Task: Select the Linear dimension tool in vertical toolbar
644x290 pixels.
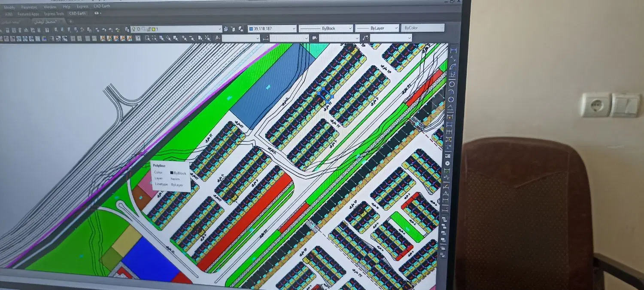Action: [453, 51]
